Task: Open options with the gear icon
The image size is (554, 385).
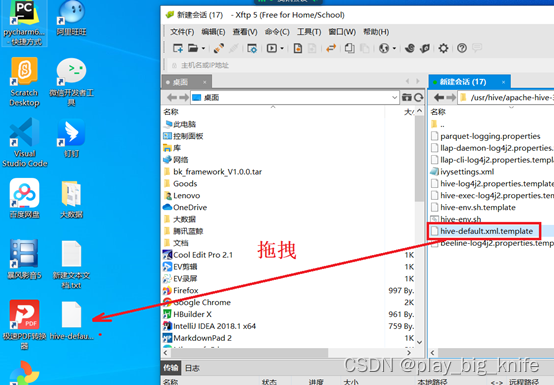Action: click(x=443, y=48)
